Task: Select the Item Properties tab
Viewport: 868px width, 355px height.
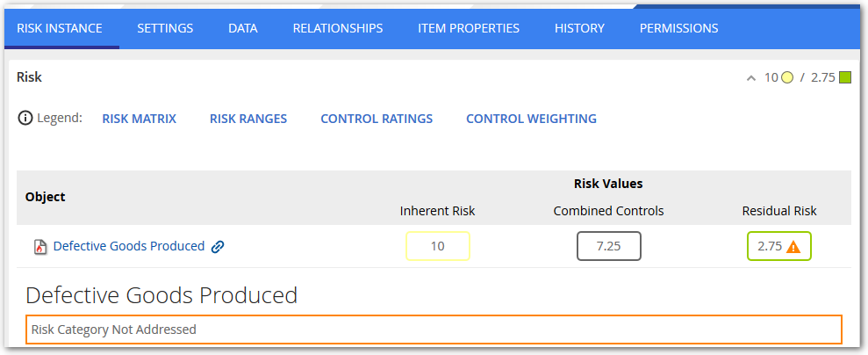Action: point(469,28)
